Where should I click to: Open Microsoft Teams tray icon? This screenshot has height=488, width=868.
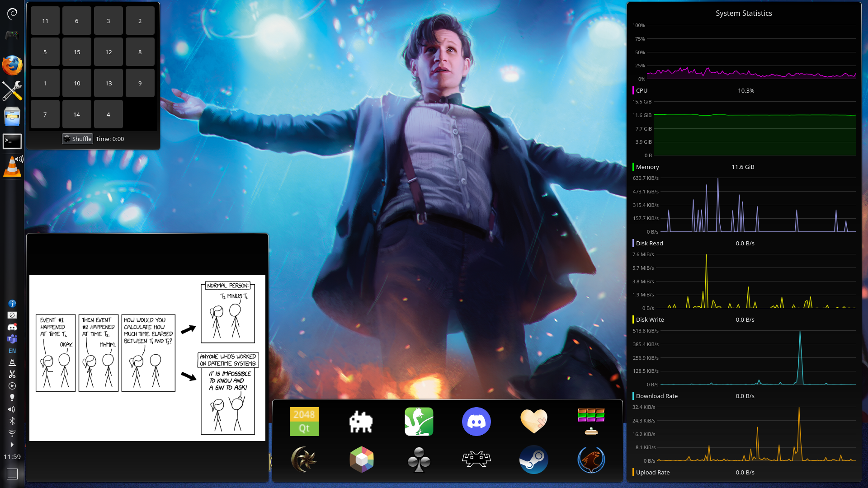click(x=12, y=338)
